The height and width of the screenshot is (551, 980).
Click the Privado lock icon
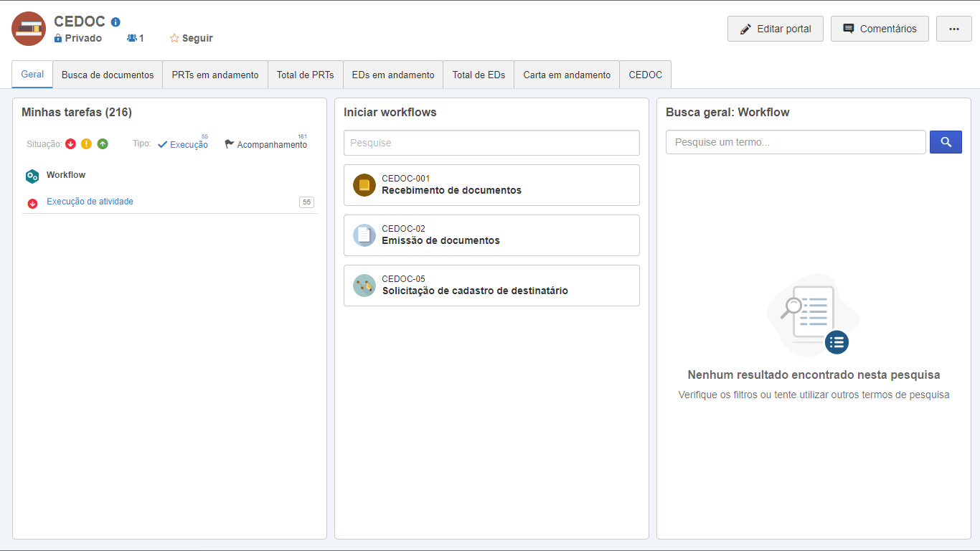(x=58, y=38)
